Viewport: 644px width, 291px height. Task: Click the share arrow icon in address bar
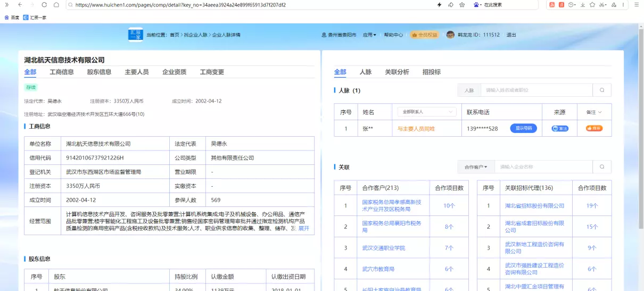pos(450,5)
